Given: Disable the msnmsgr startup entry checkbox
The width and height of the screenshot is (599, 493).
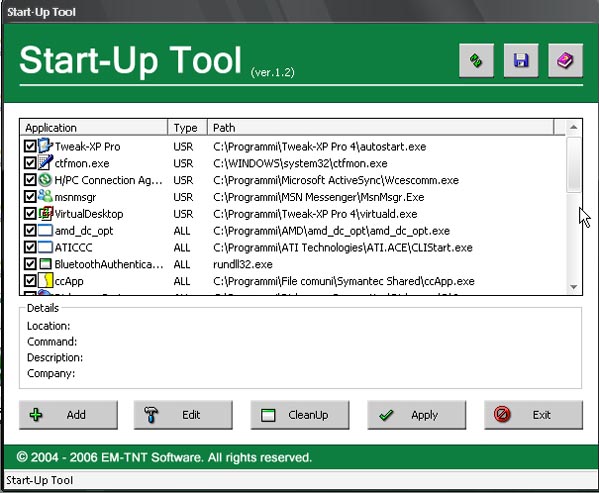Looking at the screenshot, I should (30, 196).
